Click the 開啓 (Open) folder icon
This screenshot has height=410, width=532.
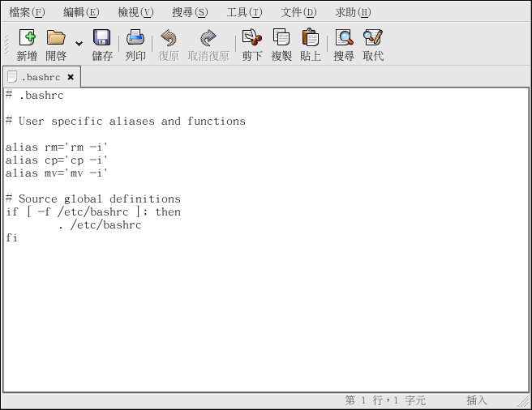[55, 39]
